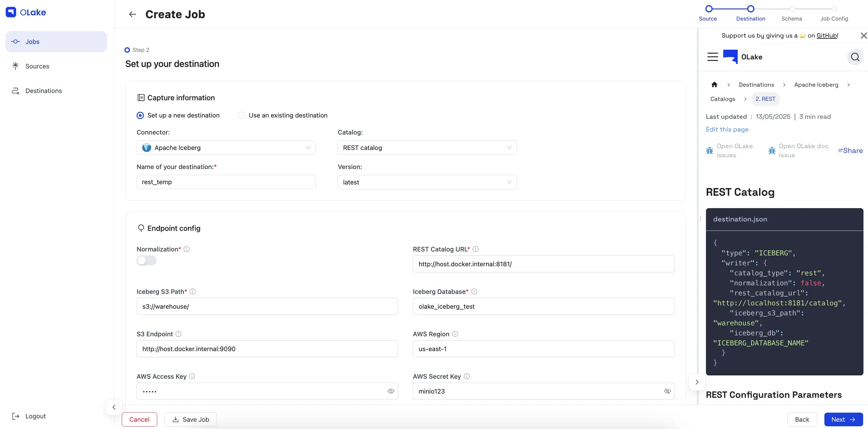Click the Iceberg Database input field
868x429 pixels.
point(543,306)
